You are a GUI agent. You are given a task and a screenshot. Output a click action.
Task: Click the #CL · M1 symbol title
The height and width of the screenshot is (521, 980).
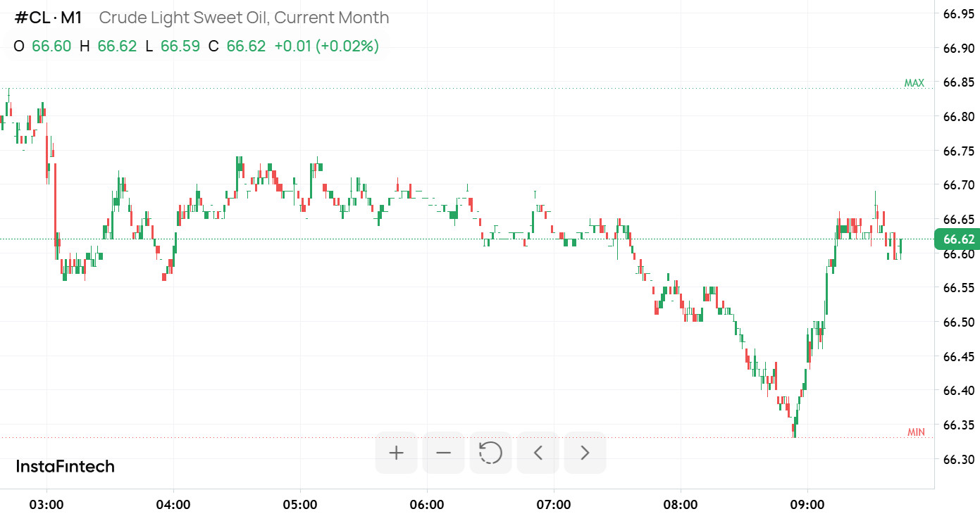coord(49,18)
